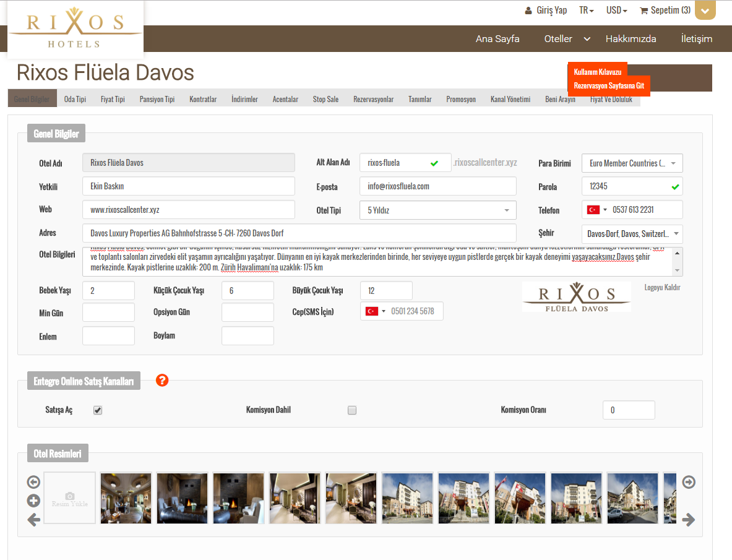Open the TR language dropdown
Screen dimensions: 732x560
click(x=587, y=11)
